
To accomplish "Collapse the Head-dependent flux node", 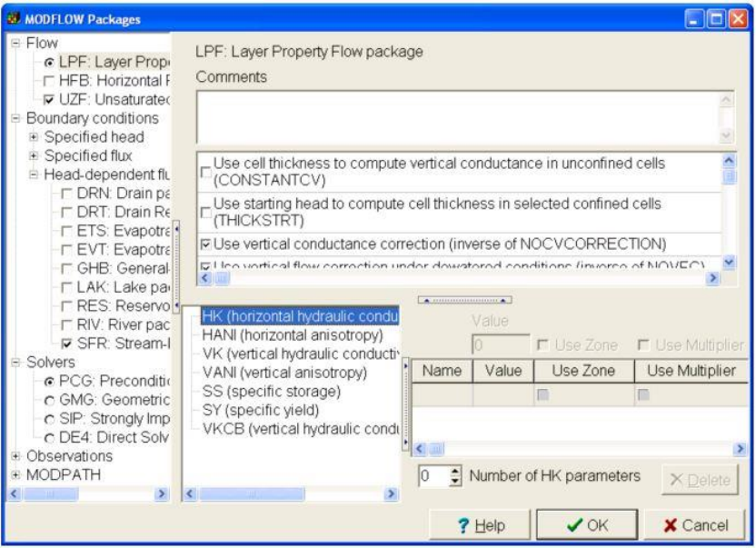I will 34,174.
